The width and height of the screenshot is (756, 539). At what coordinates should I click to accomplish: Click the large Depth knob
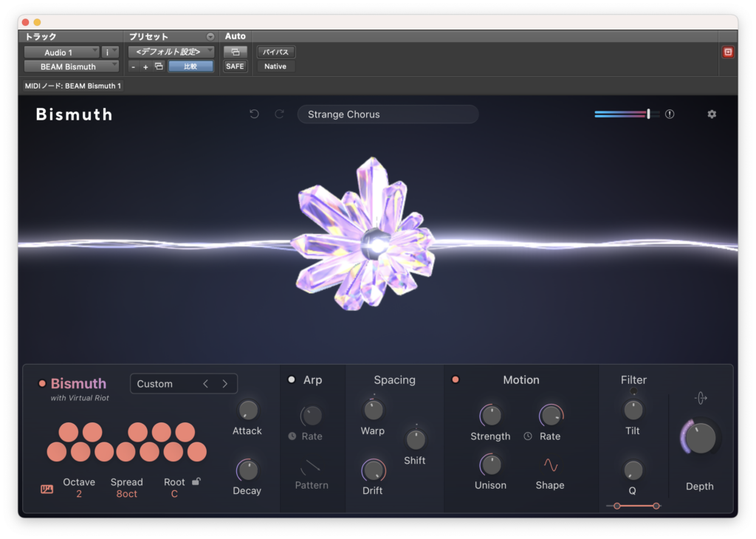(701, 439)
